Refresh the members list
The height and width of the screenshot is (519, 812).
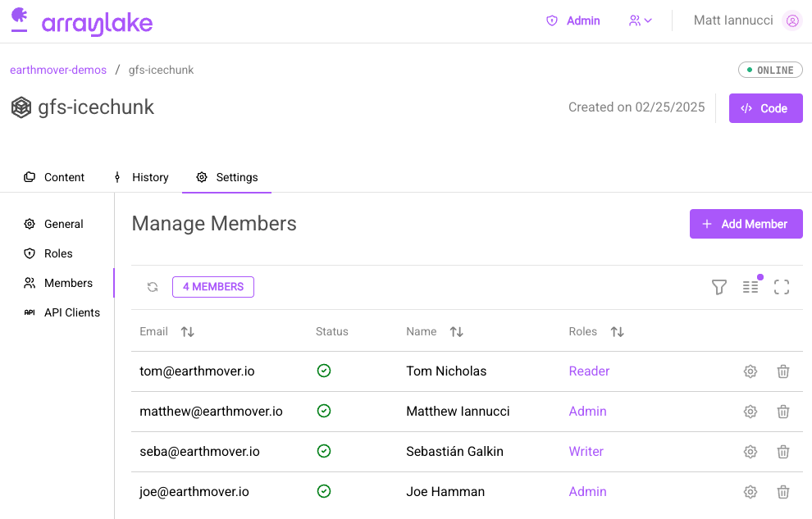pos(153,287)
